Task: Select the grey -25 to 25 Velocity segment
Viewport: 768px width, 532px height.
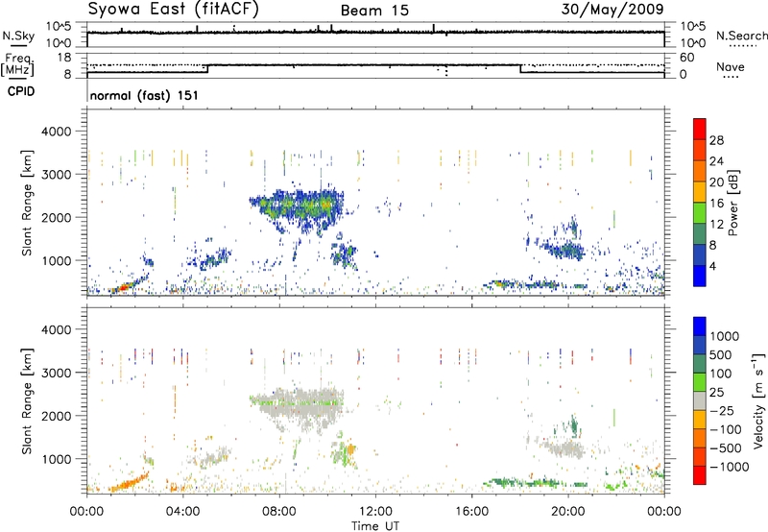Action: pos(700,400)
